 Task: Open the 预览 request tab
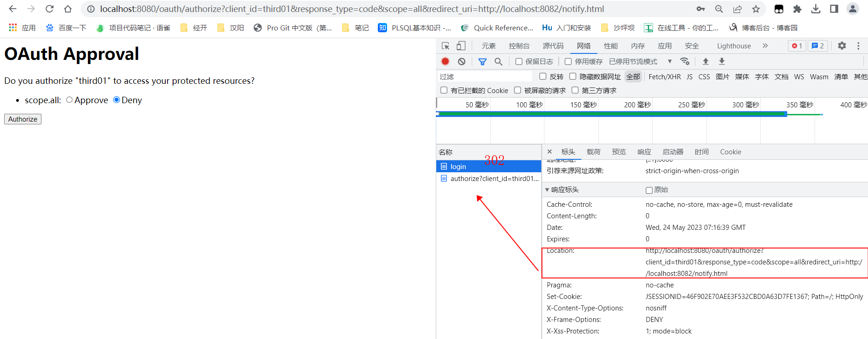(x=619, y=152)
